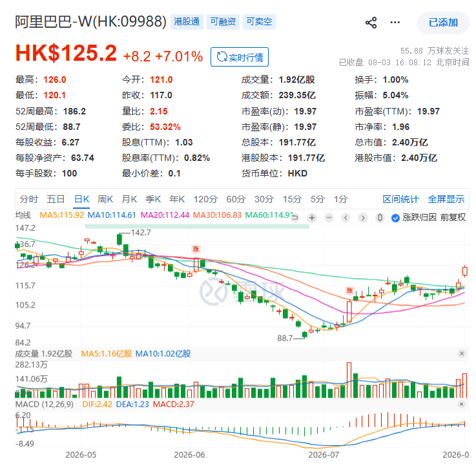Zoom in chart with plus icon
476x466 pixels.
(x=312, y=218)
